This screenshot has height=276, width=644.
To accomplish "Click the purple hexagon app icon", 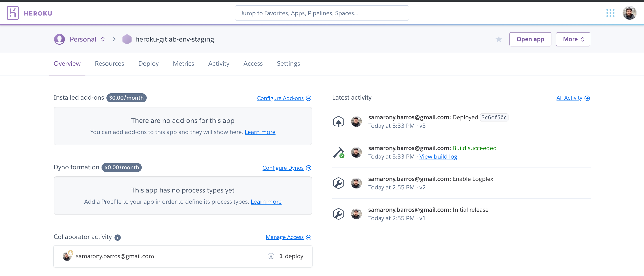I will (x=127, y=40).
